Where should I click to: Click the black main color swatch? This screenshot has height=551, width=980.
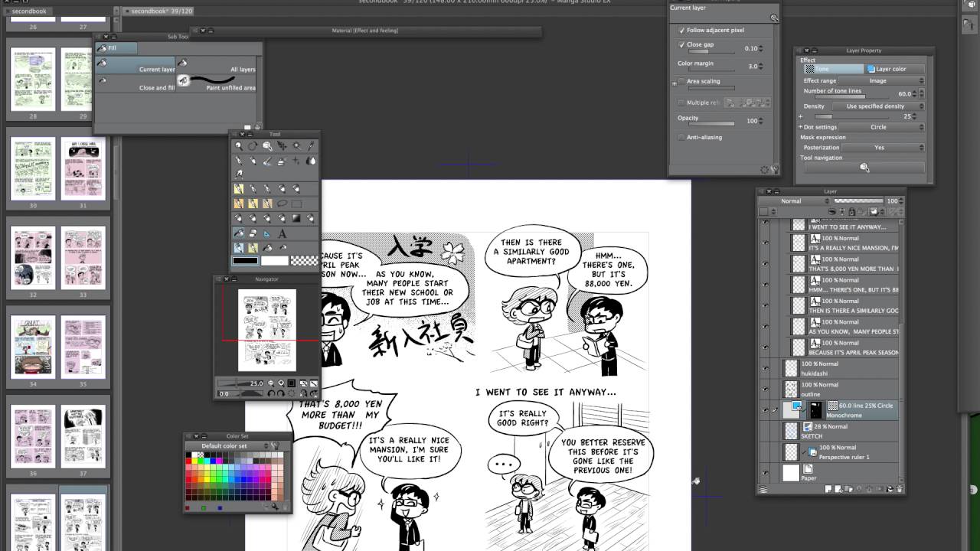point(246,261)
